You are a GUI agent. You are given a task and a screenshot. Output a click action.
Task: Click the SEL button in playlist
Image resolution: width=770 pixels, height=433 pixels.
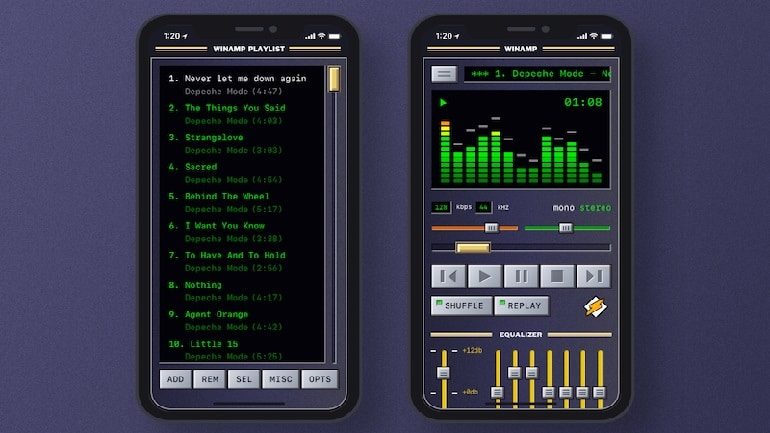(244, 379)
